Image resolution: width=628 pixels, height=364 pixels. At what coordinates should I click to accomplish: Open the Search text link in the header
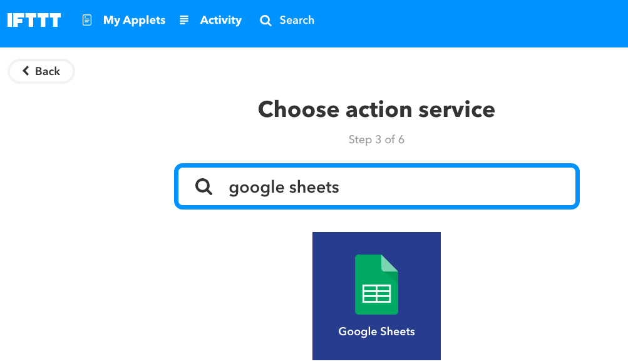(297, 20)
